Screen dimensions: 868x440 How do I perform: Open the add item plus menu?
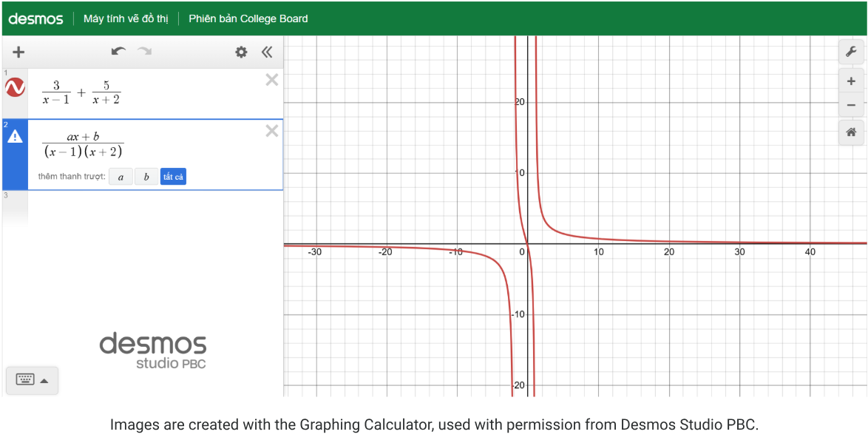[x=18, y=53]
